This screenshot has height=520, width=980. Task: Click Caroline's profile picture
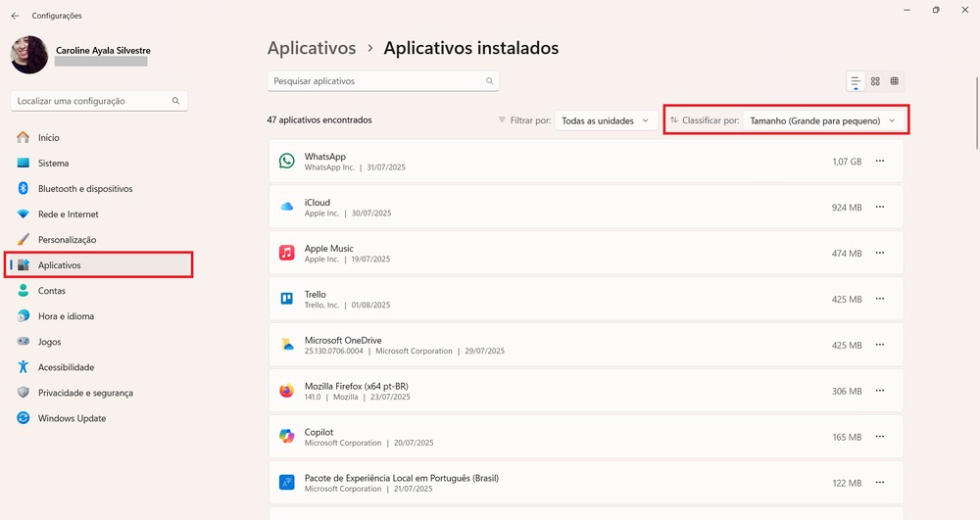(x=29, y=55)
